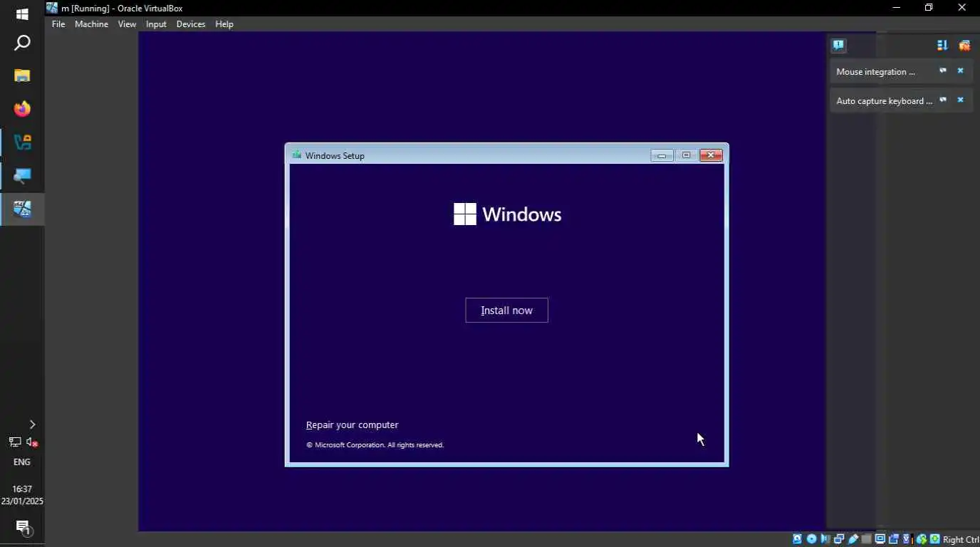Open details of Mouse integration notification
The height and width of the screenshot is (547, 980).
942,71
